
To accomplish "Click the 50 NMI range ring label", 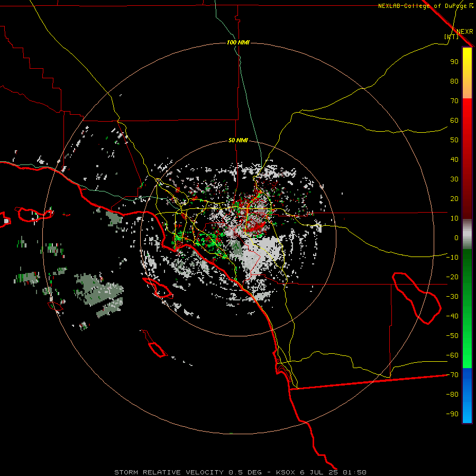I will click(x=238, y=140).
